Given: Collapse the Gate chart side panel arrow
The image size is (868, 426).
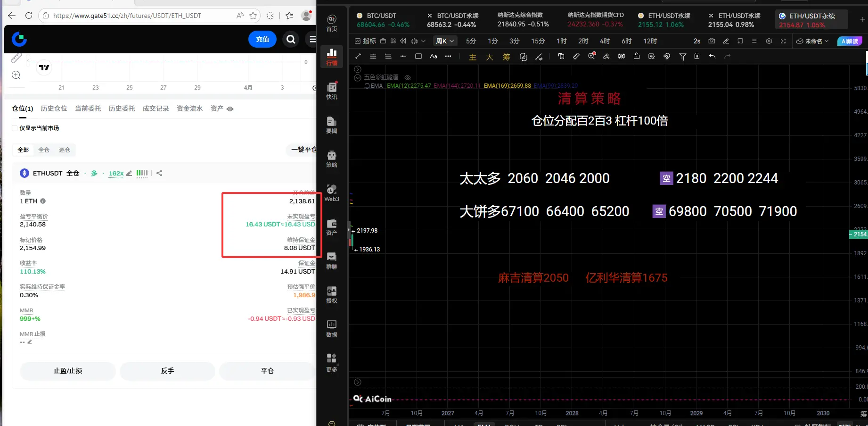Looking at the screenshot, I should coord(28,61).
